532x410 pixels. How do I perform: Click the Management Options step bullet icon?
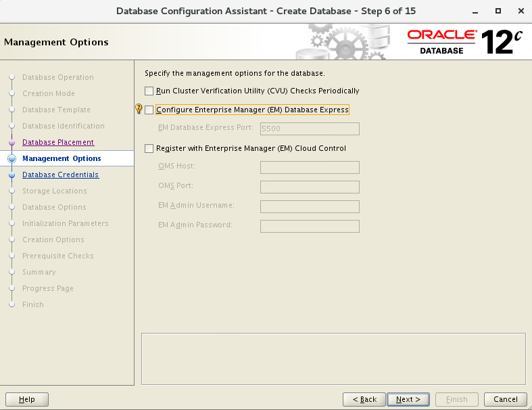(x=12, y=158)
